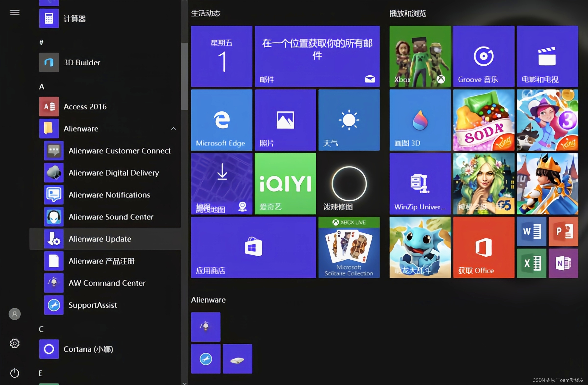The width and height of the screenshot is (588, 385).
Task: Open Alienware Update from app list
Action: [x=100, y=239]
